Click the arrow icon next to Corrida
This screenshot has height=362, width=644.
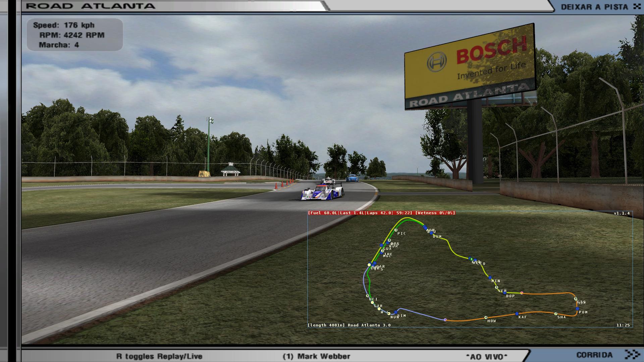pos(633,355)
